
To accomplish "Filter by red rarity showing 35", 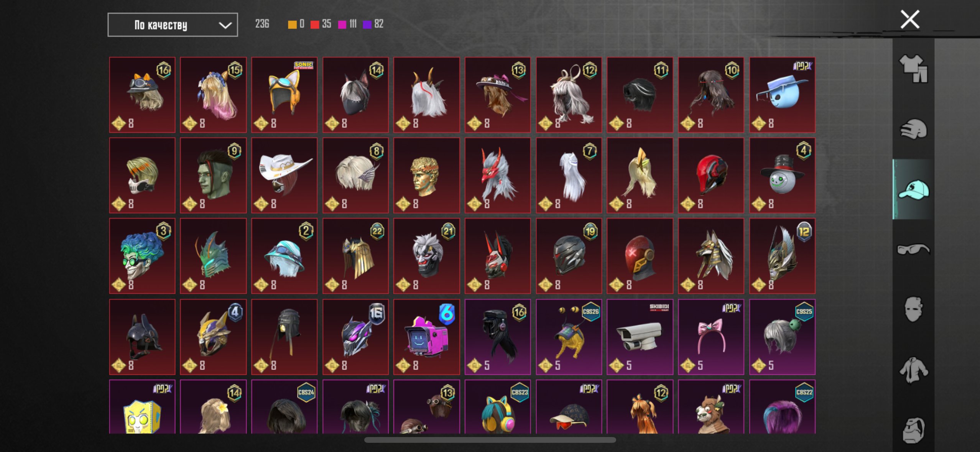I will [x=321, y=24].
